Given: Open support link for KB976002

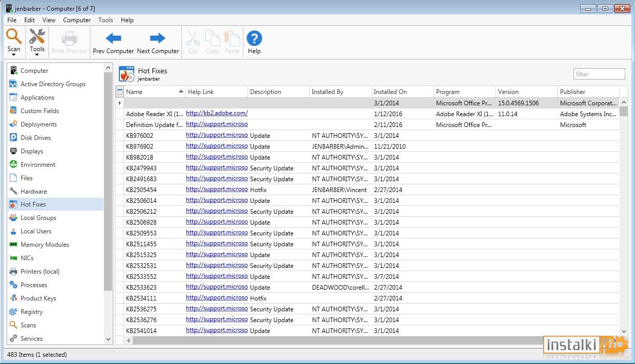Looking at the screenshot, I should (x=217, y=135).
